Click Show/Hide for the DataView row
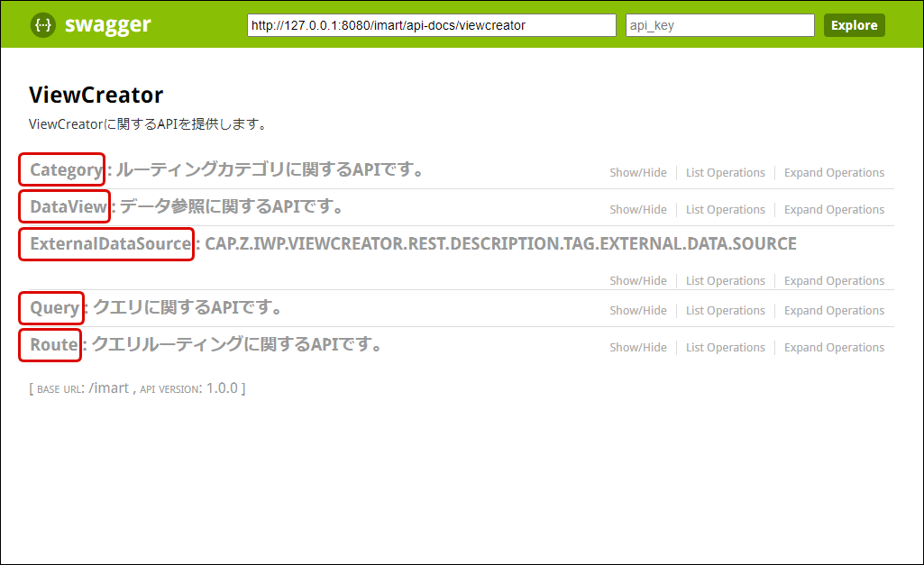Viewport: 924px width, 565px height. tap(638, 210)
